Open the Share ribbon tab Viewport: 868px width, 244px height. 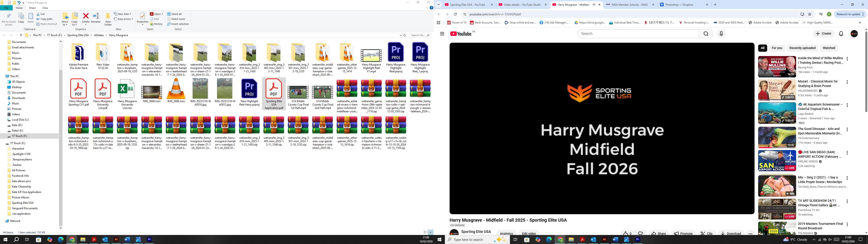(x=32, y=8)
